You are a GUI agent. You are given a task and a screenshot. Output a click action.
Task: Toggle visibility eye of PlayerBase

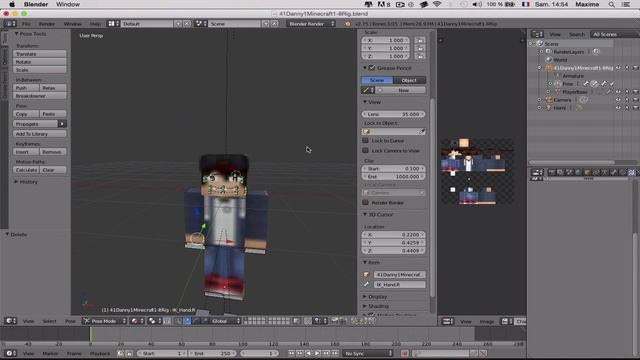tap(618, 92)
